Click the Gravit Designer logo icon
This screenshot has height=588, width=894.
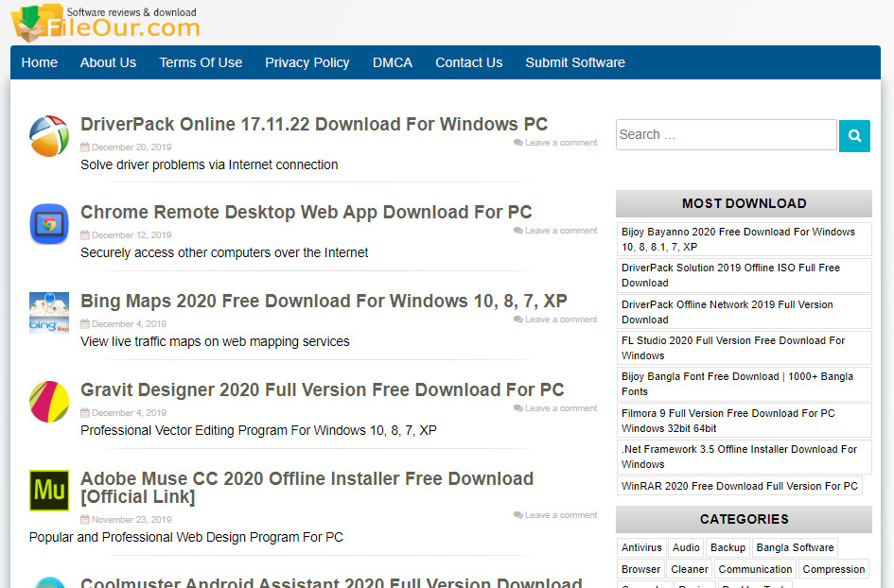tap(49, 402)
